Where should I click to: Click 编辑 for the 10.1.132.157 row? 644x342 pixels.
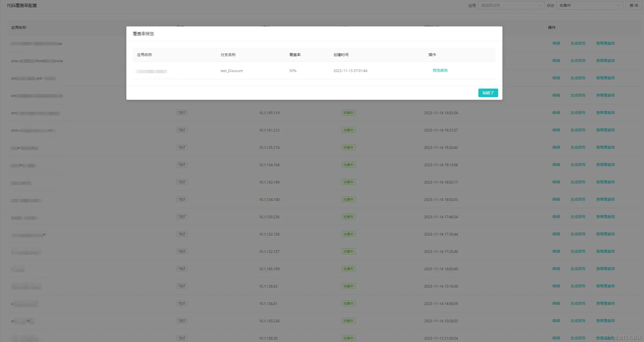coord(556,251)
